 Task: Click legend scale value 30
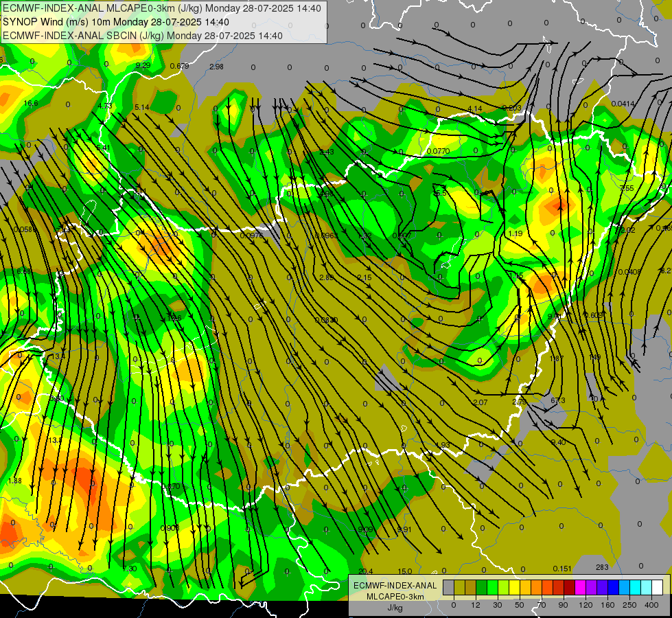point(497,605)
